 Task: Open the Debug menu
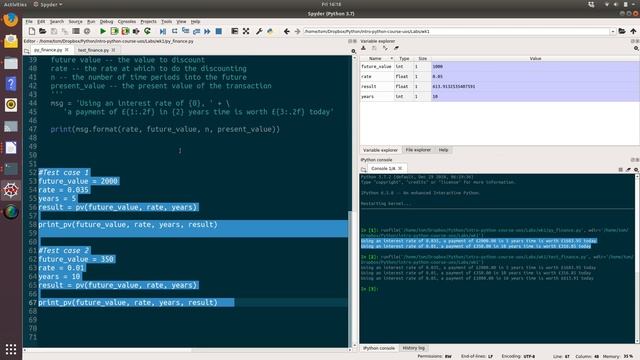point(107,22)
